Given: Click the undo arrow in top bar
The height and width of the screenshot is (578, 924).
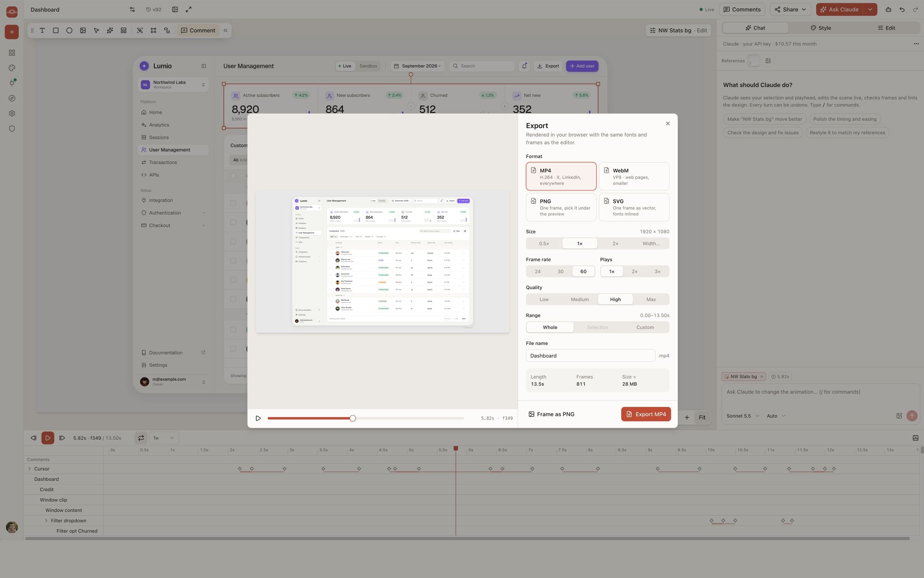Looking at the screenshot, I should (x=902, y=10).
